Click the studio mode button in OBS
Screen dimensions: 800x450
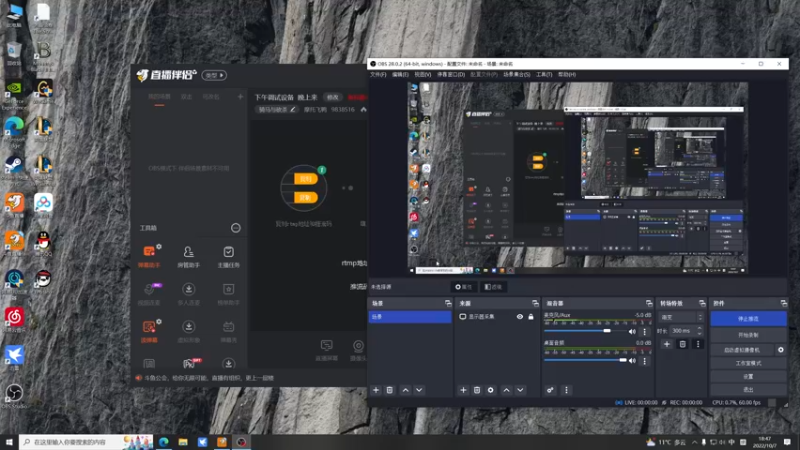[x=748, y=363]
